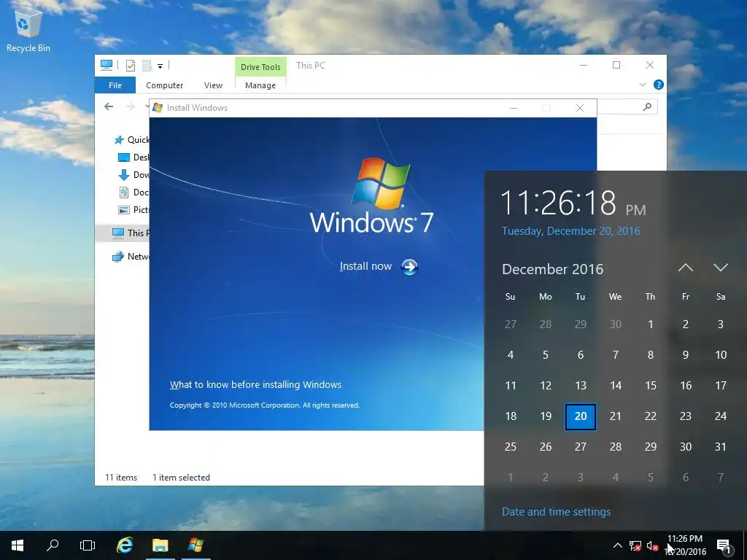This screenshot has height=560, width=747.
Task: Open Explorer help via question mark icon
Action: (659, 85)
